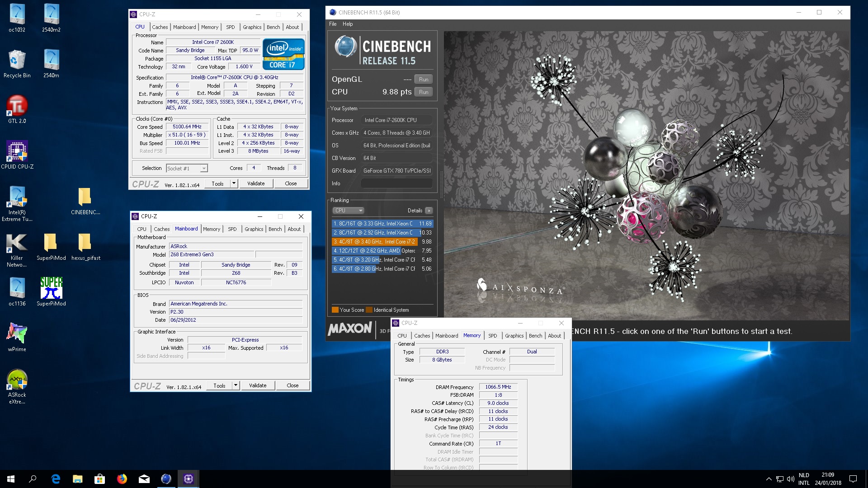Open the SuperPiMod folder icon
Viewport: 868px width, 488px height.
tap(51, 247)
